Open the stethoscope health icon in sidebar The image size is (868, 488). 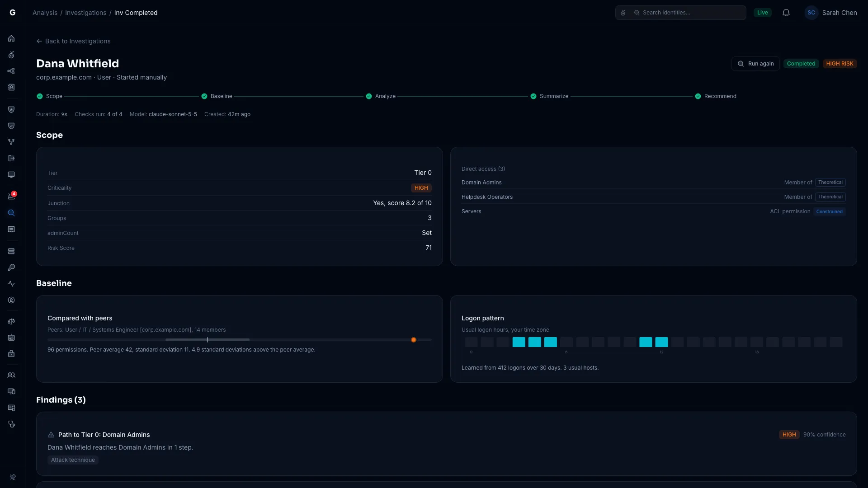pyautogui.click(x=11, y=424)
